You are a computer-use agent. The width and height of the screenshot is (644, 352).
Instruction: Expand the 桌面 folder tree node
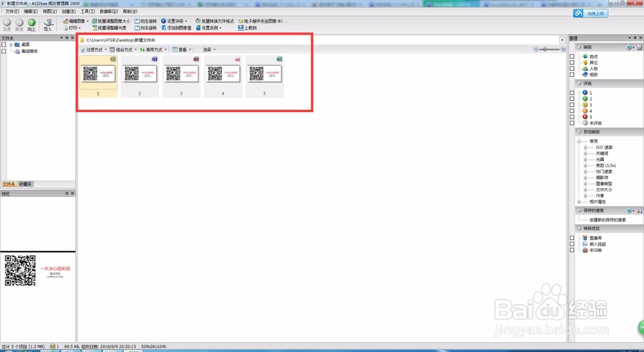point(11,44)
